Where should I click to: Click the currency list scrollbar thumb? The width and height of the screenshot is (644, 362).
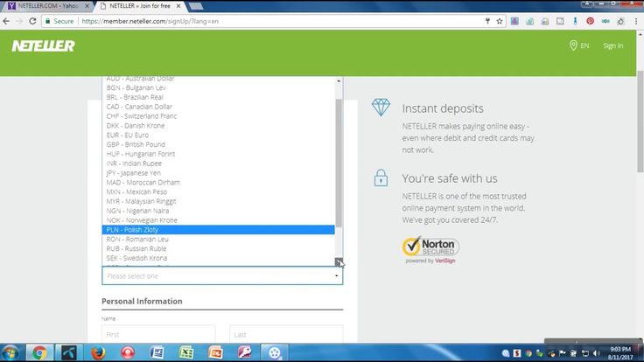tap(339, 163)
